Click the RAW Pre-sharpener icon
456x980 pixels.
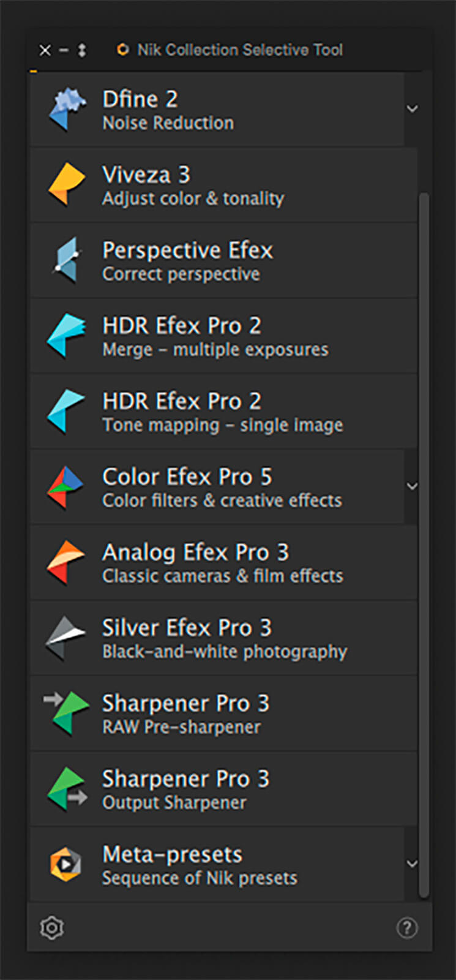click(x=65, y=714)
